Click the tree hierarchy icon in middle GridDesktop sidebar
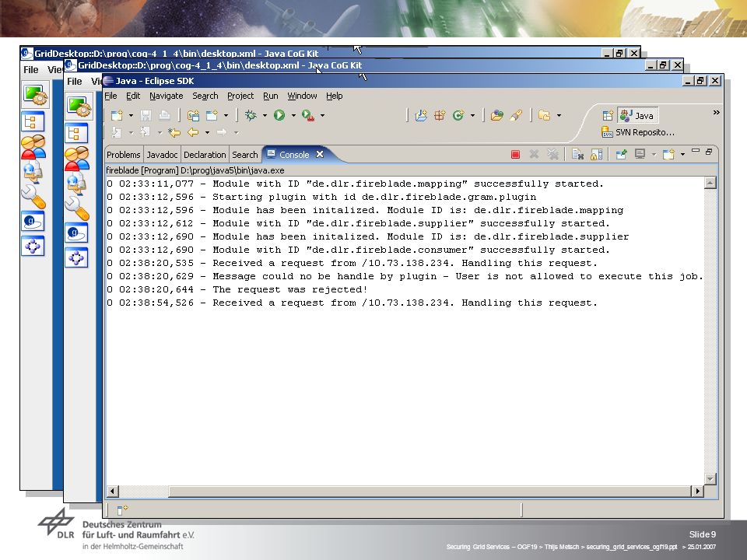 (x=77, y=133)
